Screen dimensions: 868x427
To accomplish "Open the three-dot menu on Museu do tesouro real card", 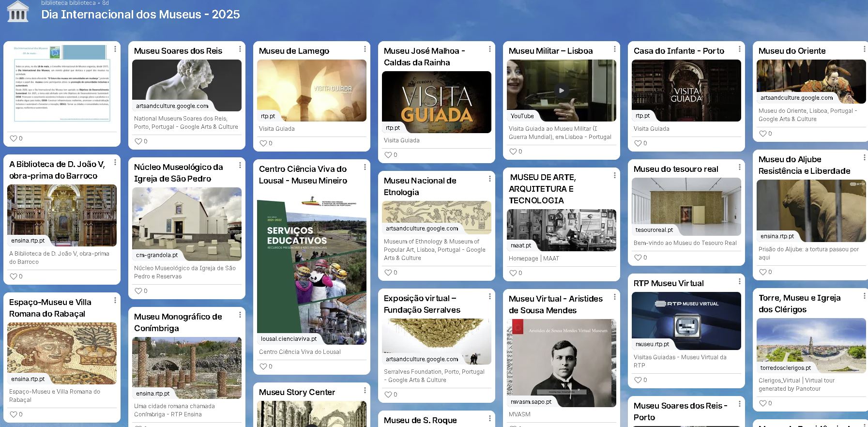I will coord(740,167).
